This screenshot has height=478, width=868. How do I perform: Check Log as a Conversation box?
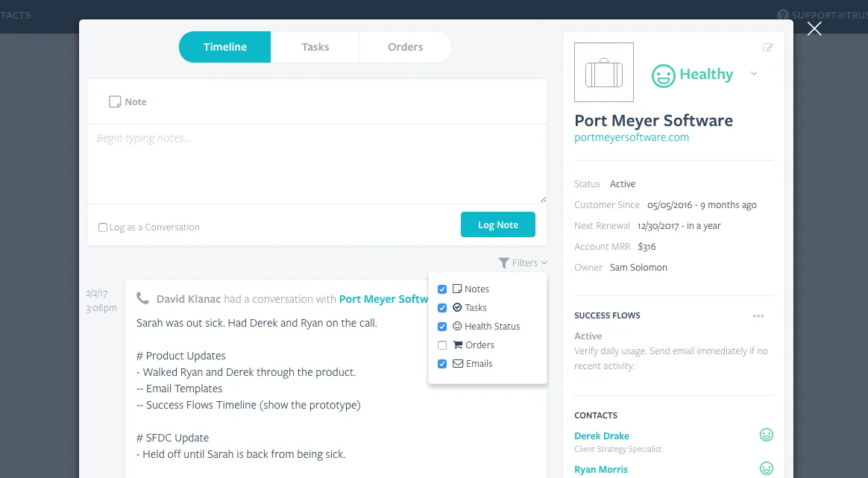pos(103,227)
